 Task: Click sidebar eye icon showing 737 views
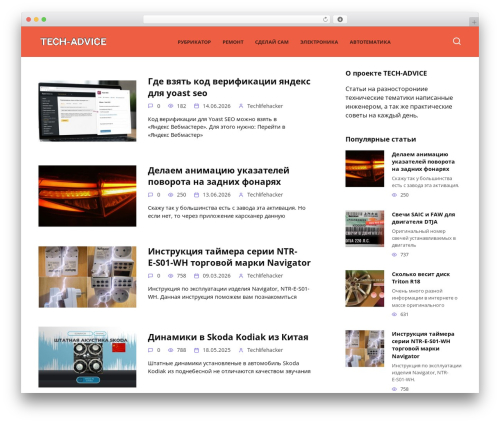394,255
